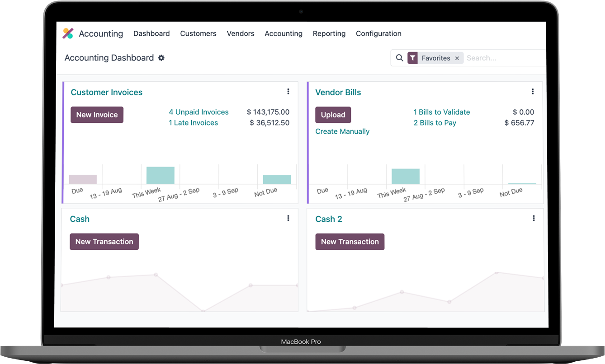Open the Vendor Bills card options menu
This screenshot has width=605, height=364.
[x=534, y=91]
